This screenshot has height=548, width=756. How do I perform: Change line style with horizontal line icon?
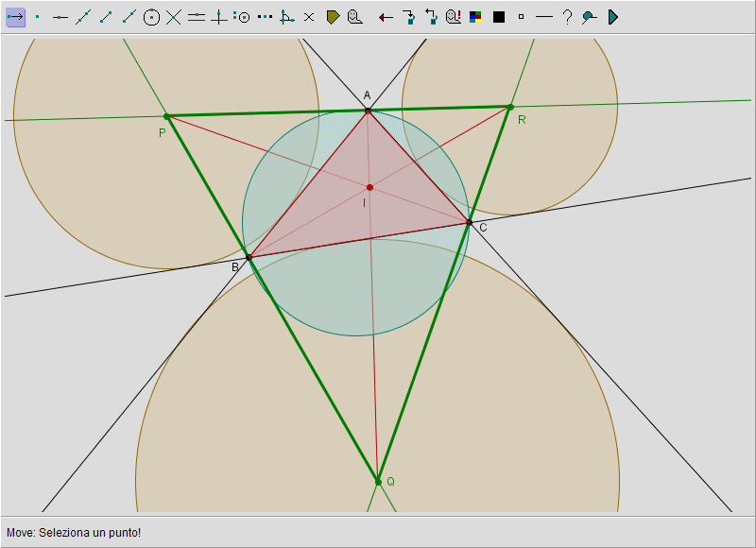[x=544, y=17]
